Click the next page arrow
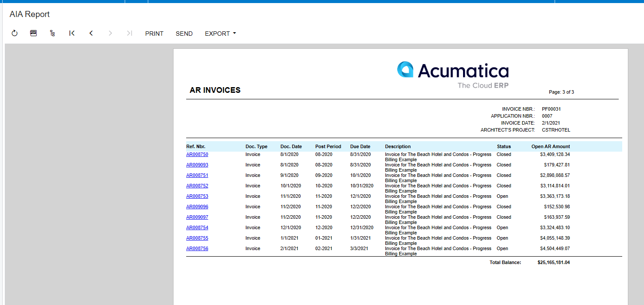 tap(110, 33)
